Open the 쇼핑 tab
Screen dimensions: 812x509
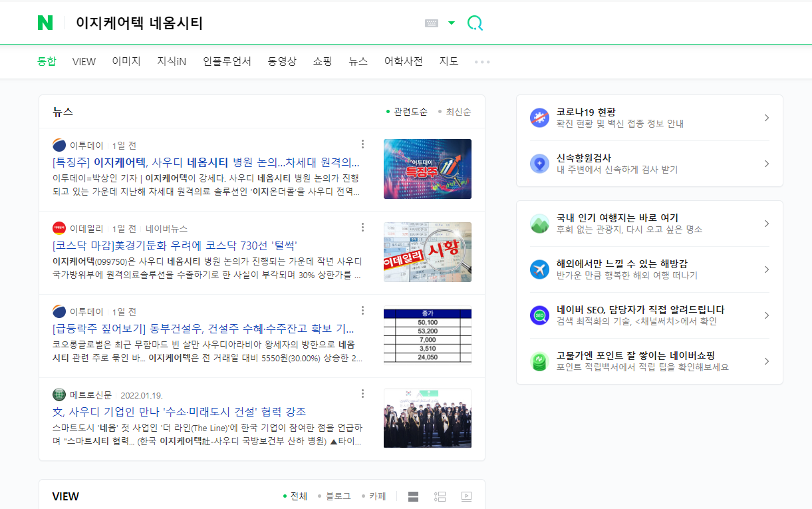point(323,61)
